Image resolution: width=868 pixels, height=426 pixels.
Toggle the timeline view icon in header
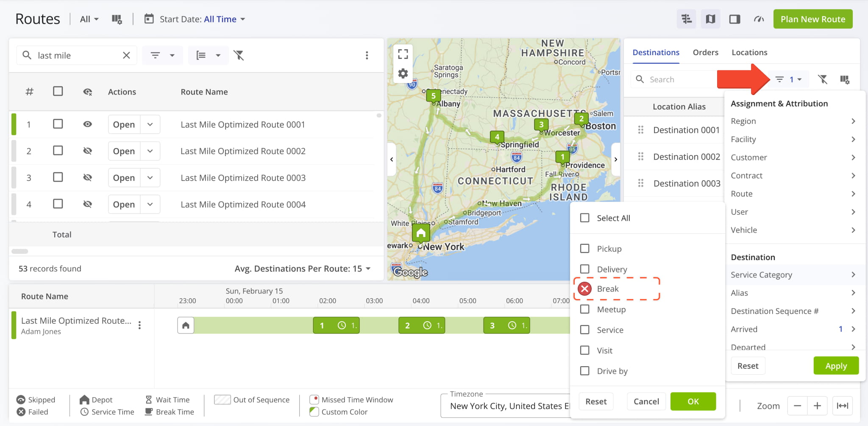686,19
